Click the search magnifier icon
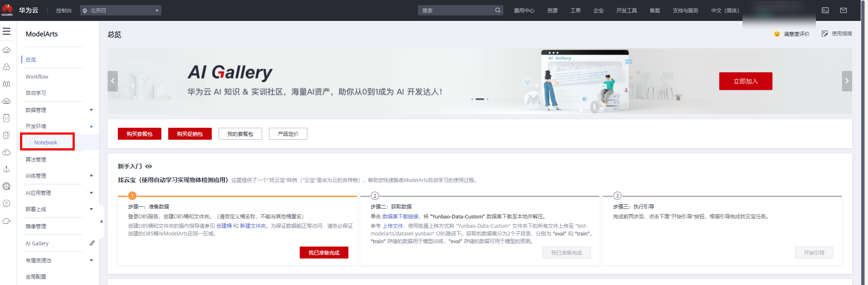Image resolution: width=868 pixels, height=285 pixels. point(498,10)
